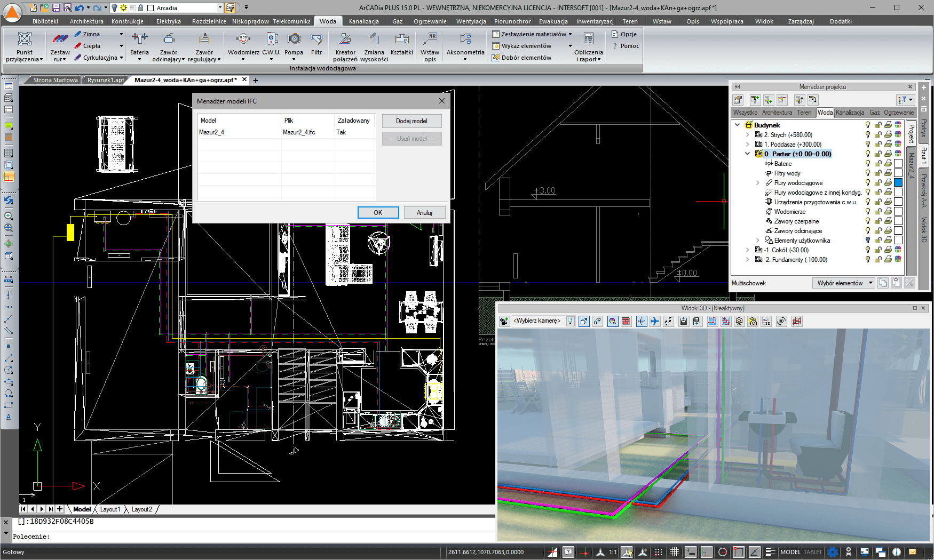Toggle visibility bulb for Elementy użytkownika
The image size is (934, 560).
(x=868, y=241)
